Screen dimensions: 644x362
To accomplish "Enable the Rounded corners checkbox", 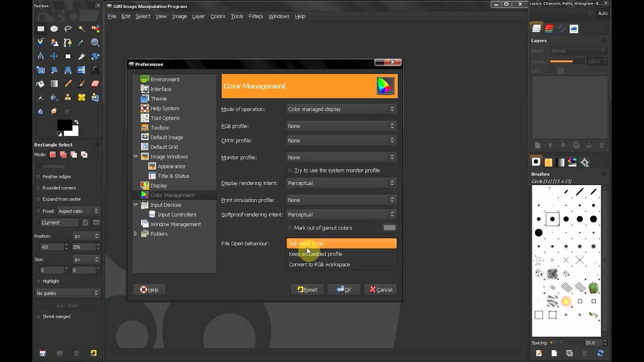I will pos(38,188).
